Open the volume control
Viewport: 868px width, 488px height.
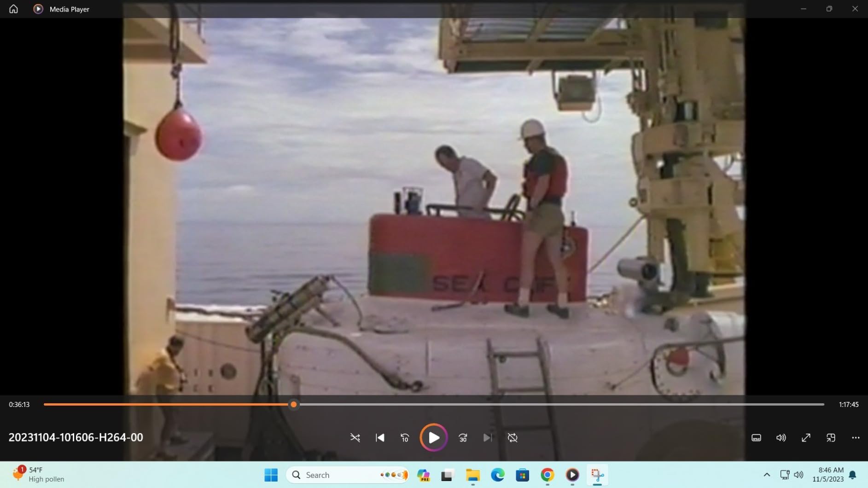781,437
